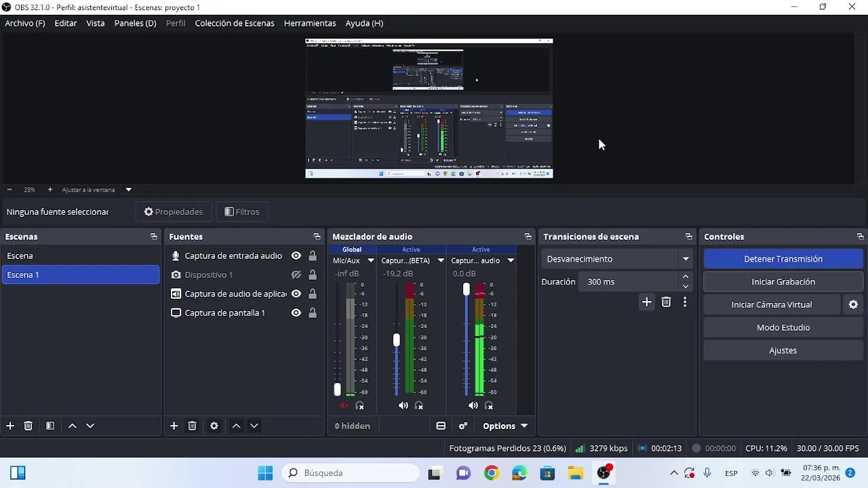Move scene up with arrow icon
868x488 pixels.
pos(73,426)
